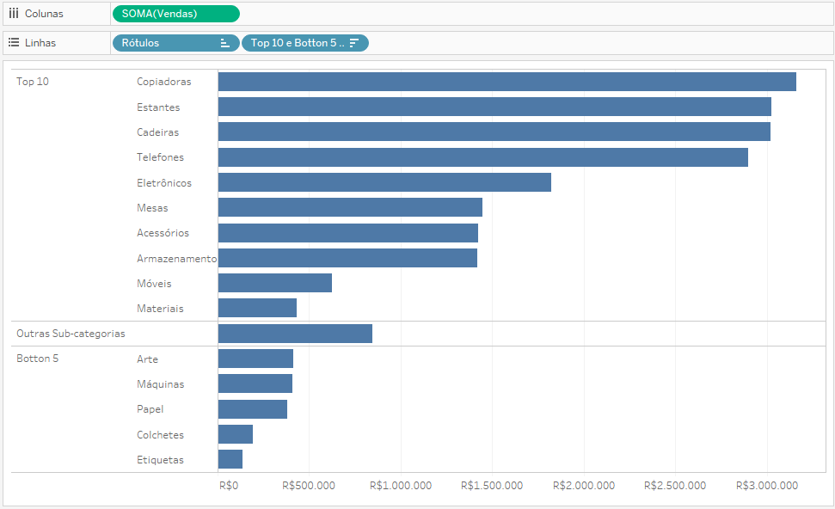The image size is (835, 509).
Task: Click the R$2.000.000 axis label
Action: (x=584, y=485)
